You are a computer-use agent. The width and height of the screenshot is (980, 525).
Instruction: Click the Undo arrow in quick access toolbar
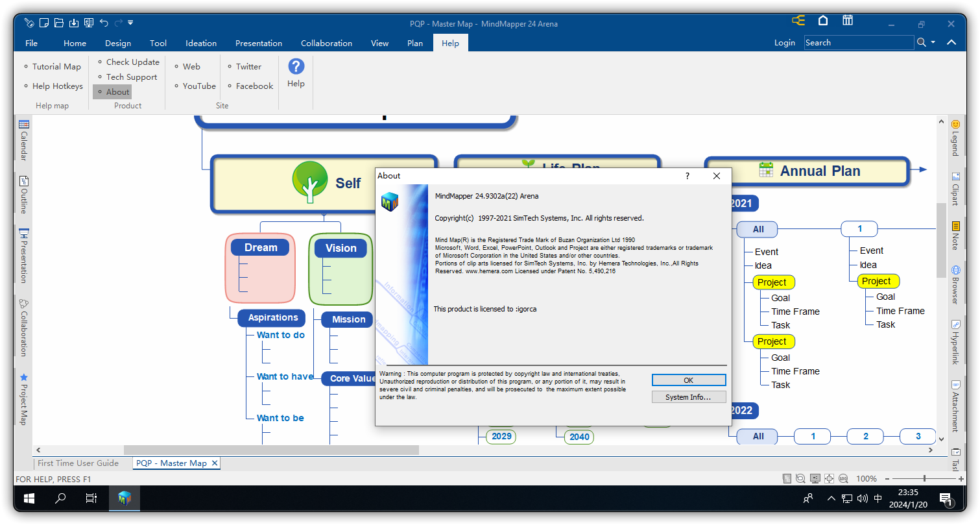104,23
